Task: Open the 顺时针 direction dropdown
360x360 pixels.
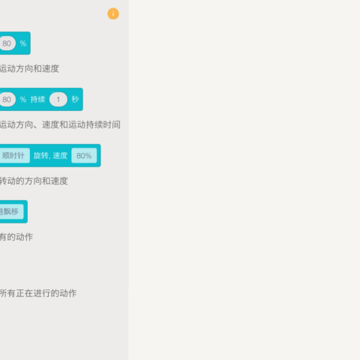Action: [14, 156]
